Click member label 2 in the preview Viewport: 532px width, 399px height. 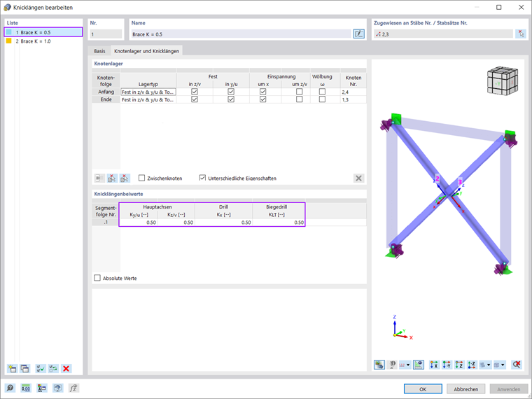click(x=437, y=178)
